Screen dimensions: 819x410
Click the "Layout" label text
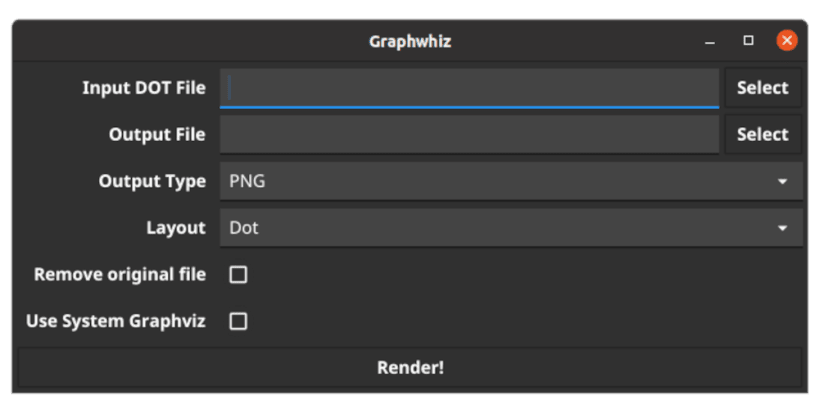[x=176, y=228]
